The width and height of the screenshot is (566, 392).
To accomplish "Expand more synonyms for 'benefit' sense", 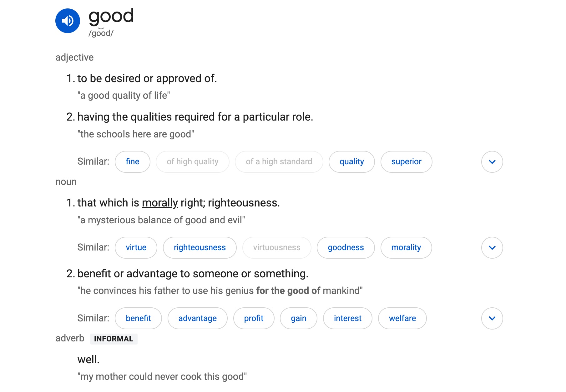I will 492,318.
